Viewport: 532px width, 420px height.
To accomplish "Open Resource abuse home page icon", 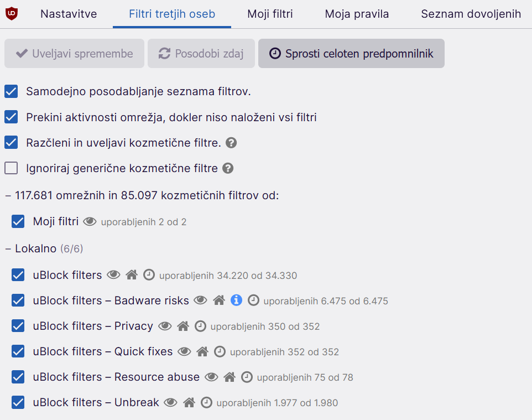I will [230, 377].
